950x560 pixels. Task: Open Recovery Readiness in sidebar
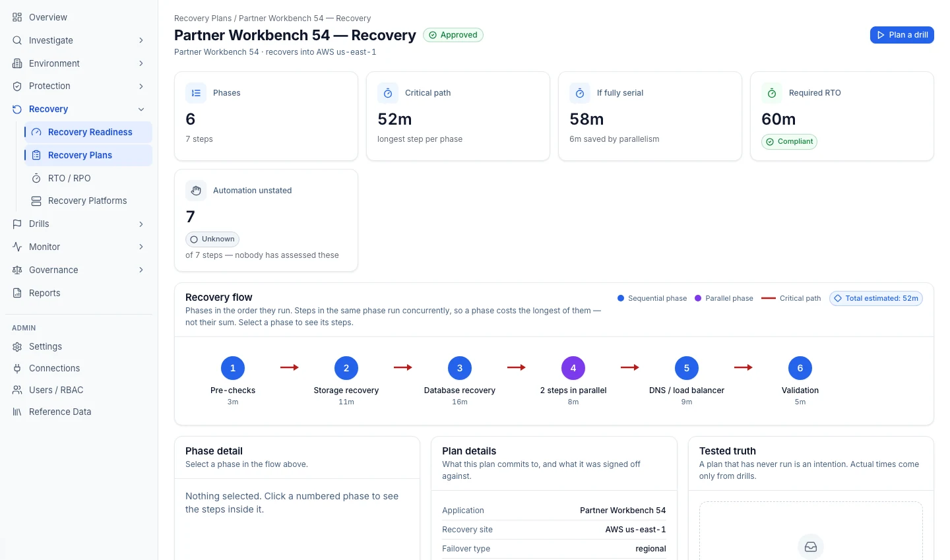88,132
